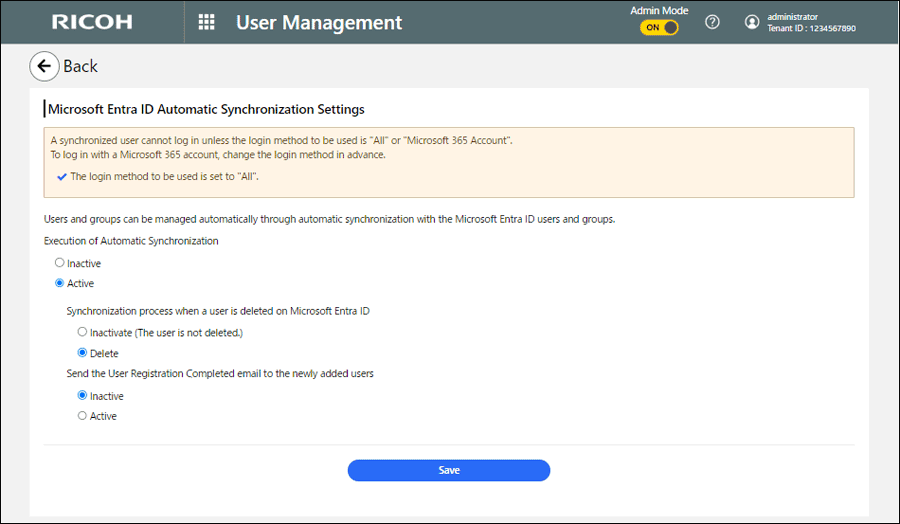
Task: Select the Delete option for deleted users
Action: tap(82, 353)
